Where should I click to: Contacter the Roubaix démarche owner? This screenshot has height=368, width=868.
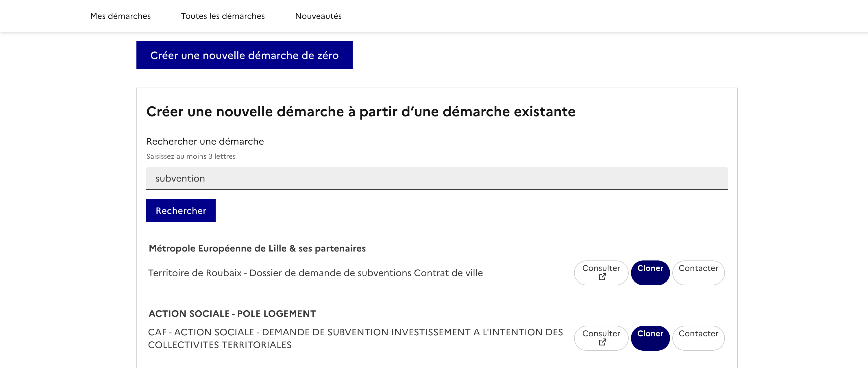click(698, 272)
